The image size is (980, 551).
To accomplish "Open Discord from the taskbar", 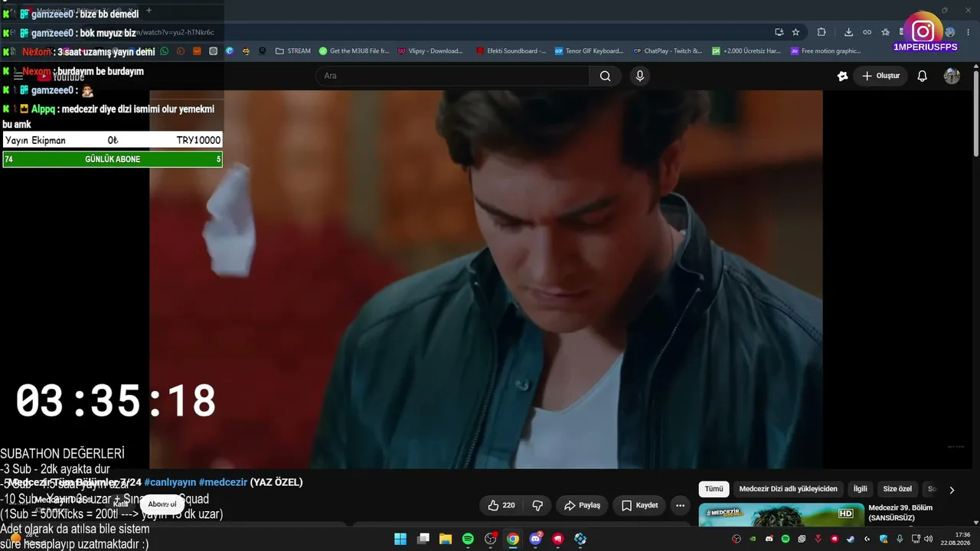I will [536, 539].
